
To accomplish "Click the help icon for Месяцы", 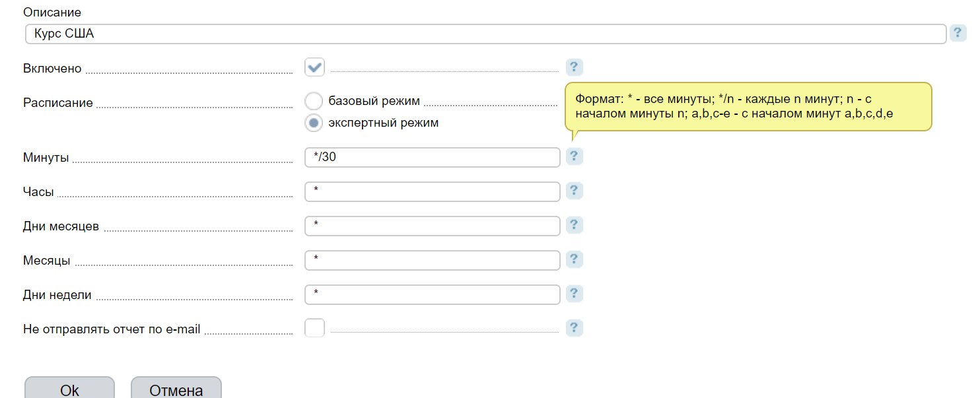I will coord(575,259).
